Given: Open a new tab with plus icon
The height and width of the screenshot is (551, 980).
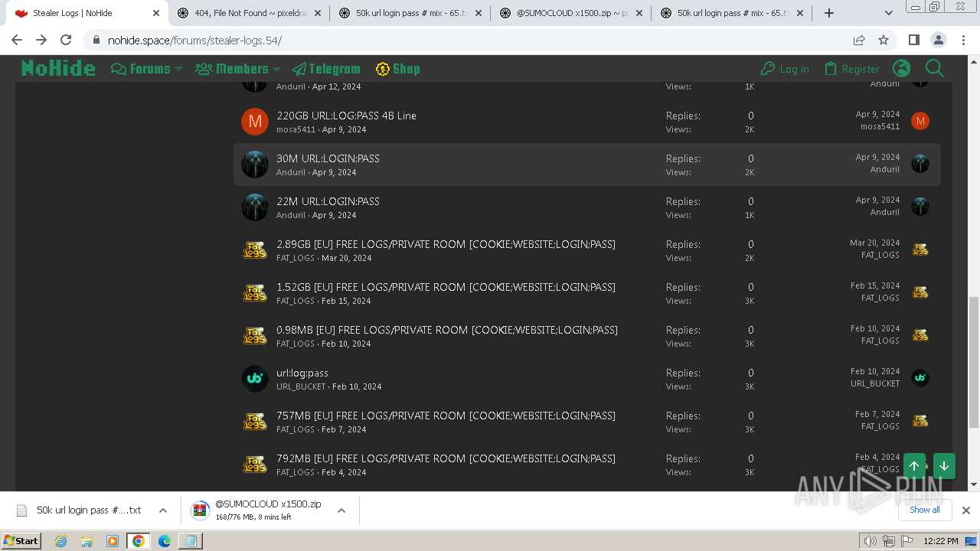Looking at the screenshot, I should pos(829,13).
